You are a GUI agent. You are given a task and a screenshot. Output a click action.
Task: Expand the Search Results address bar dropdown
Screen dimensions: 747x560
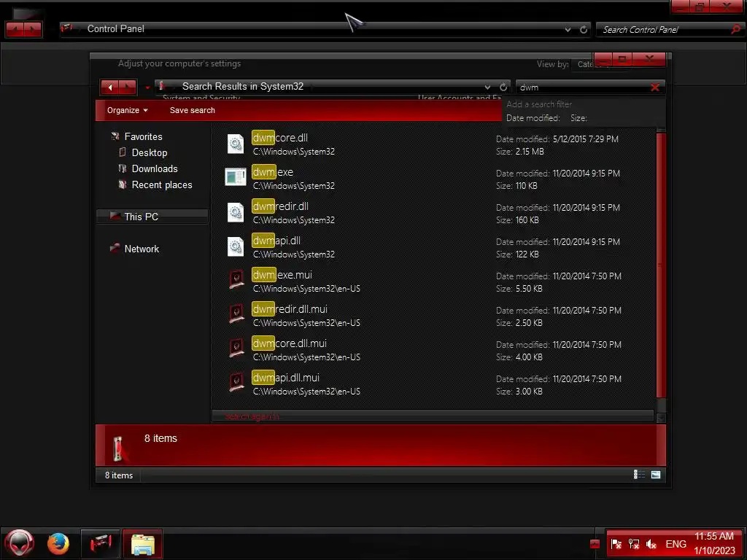coord(487,87)
